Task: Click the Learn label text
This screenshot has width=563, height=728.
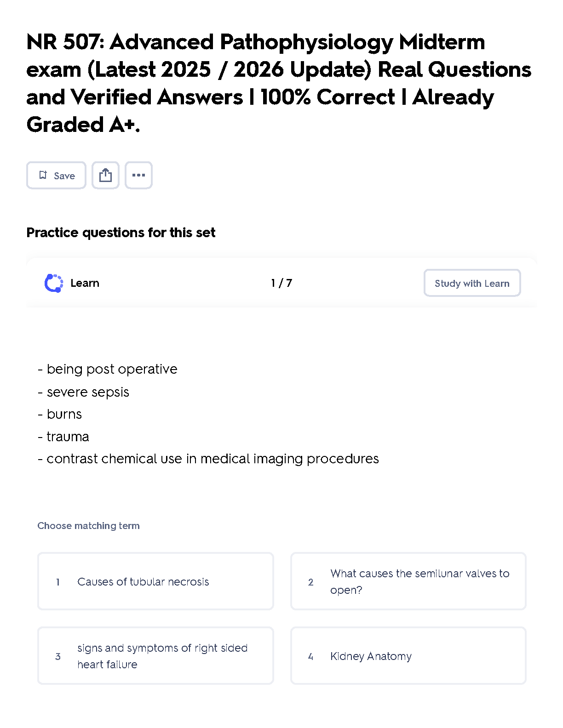Action: [x=85, y=283]
